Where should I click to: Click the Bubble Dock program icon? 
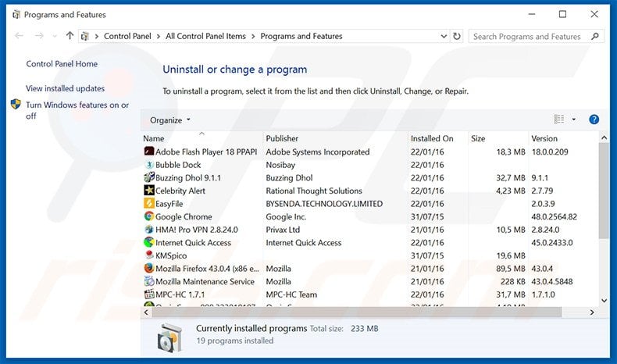[x=149, y=165]
